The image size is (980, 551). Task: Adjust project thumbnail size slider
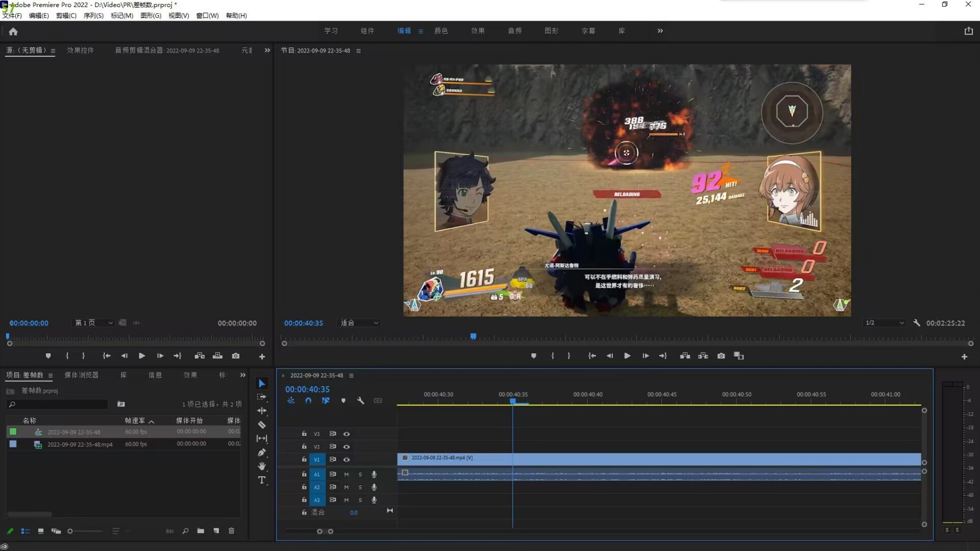(70, 531)
